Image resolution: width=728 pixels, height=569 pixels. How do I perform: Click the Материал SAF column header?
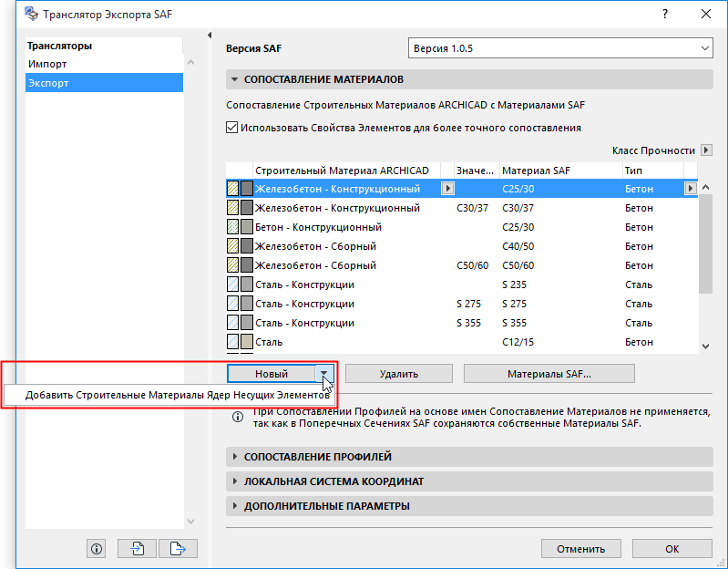pos(561,171)
